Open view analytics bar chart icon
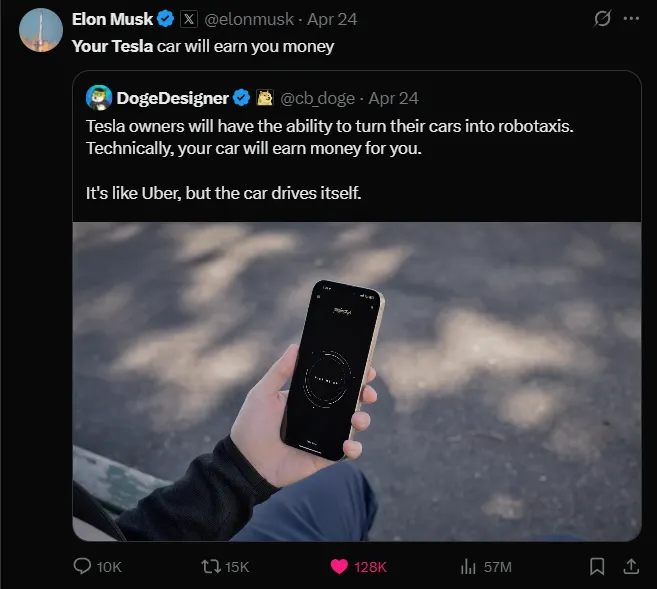The height and width of the screenshot is (589, 657). coord(467,566)
